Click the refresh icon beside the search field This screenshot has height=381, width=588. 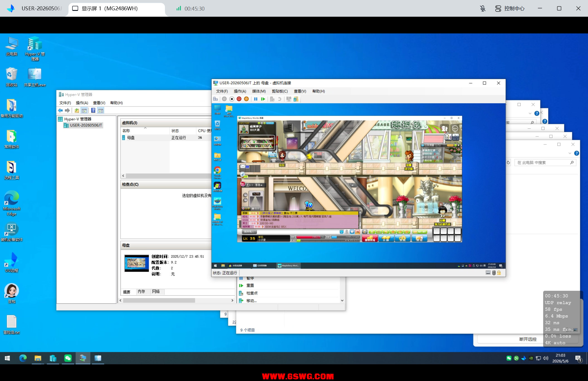point(508,163)
